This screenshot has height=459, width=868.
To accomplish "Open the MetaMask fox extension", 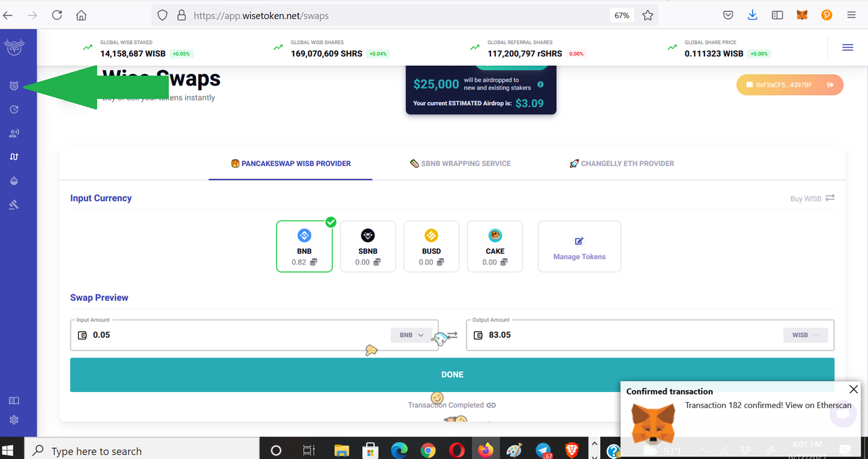I will 802,15.
